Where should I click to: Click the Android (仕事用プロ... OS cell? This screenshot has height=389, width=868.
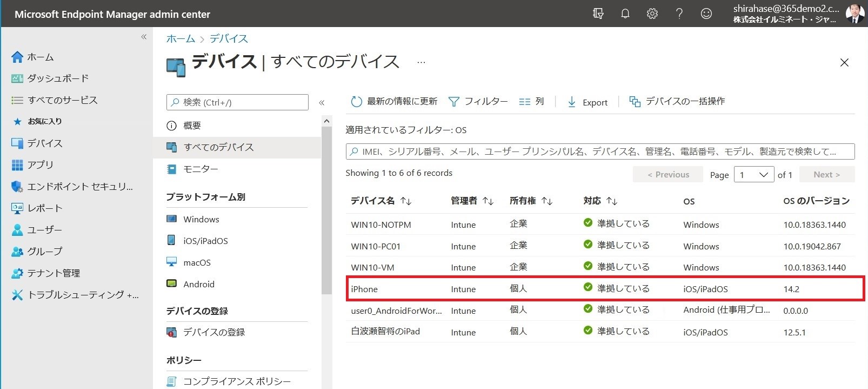726,310
